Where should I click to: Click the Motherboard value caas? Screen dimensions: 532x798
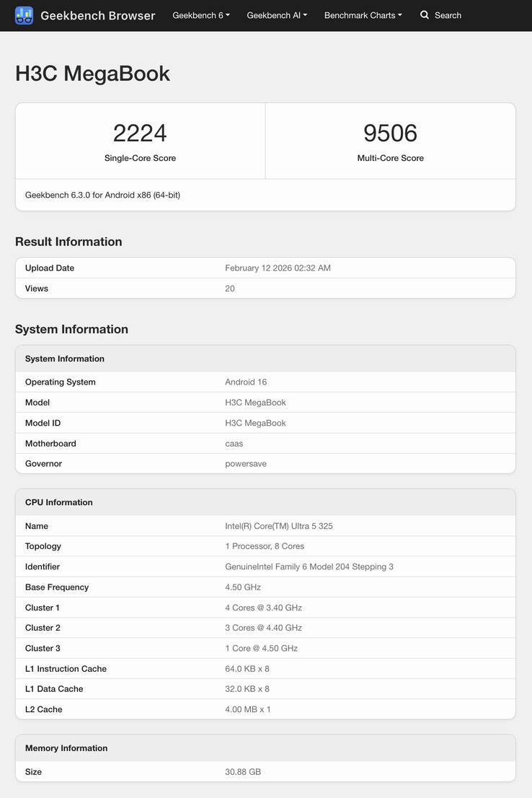[x=234, y=443]
